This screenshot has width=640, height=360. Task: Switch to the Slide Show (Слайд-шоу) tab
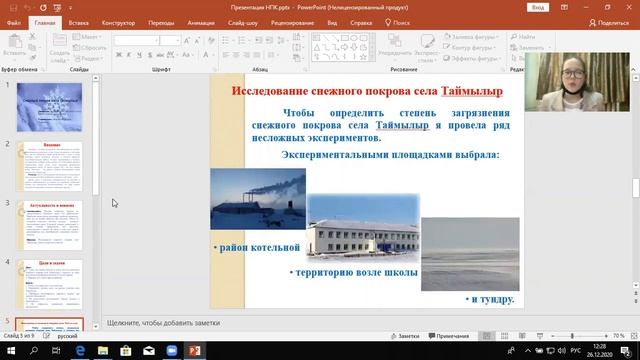click(x=243, y=23)
